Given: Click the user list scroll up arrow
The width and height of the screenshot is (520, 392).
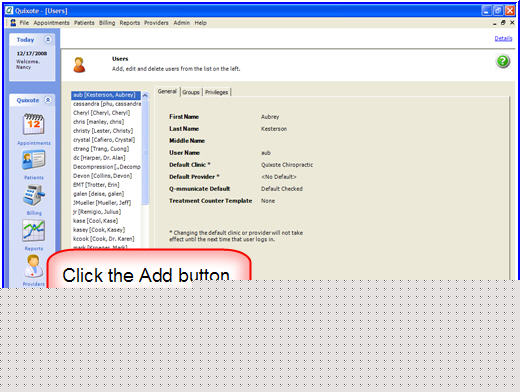Looking at the screenshot, I should point(145,95).
